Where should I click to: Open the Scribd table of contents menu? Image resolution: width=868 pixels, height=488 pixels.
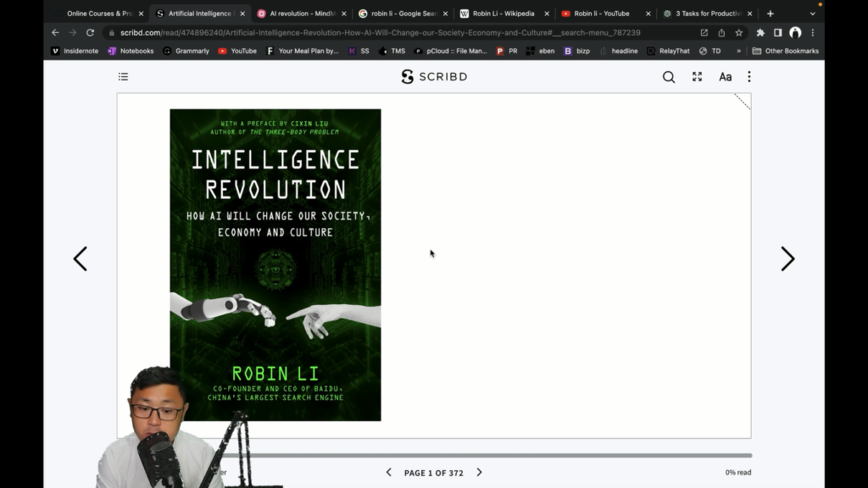coord(123,76)
